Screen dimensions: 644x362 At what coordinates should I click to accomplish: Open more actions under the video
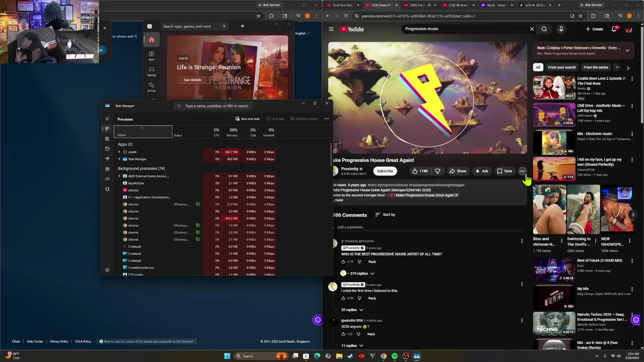[522, 171]
